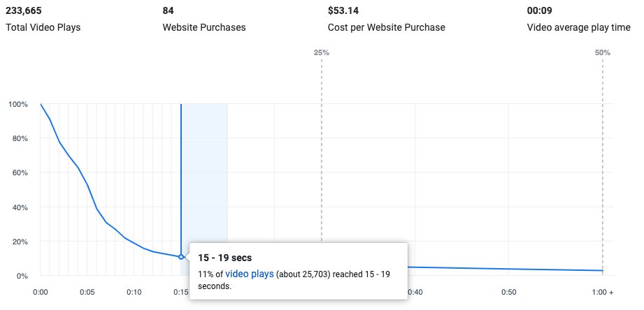Click the 0:10 label on the time axis
Screen dimensions: 644x310
(134, 291)
